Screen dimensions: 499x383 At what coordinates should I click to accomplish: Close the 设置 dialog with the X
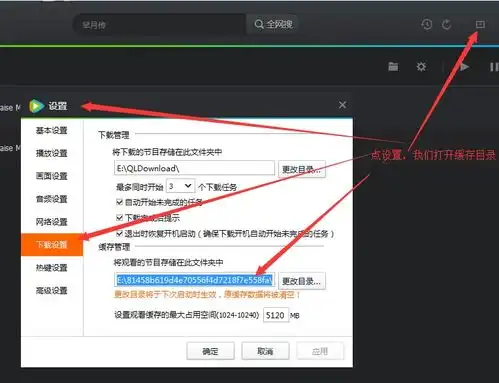[342, 105]
